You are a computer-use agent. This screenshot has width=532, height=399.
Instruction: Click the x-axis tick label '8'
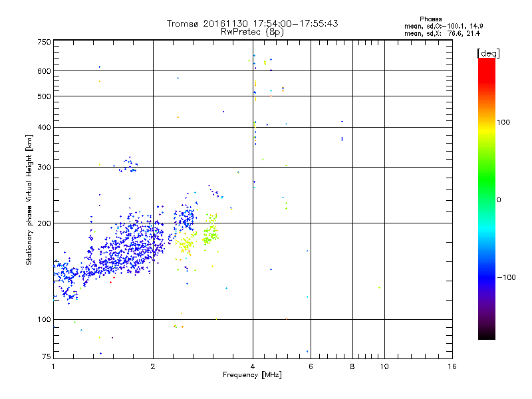pyautogui.click(x=352, y=366)
